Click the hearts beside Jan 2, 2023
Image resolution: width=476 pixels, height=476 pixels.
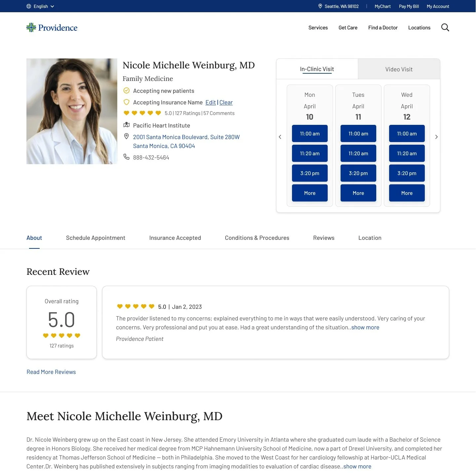[x=136, y=307]
